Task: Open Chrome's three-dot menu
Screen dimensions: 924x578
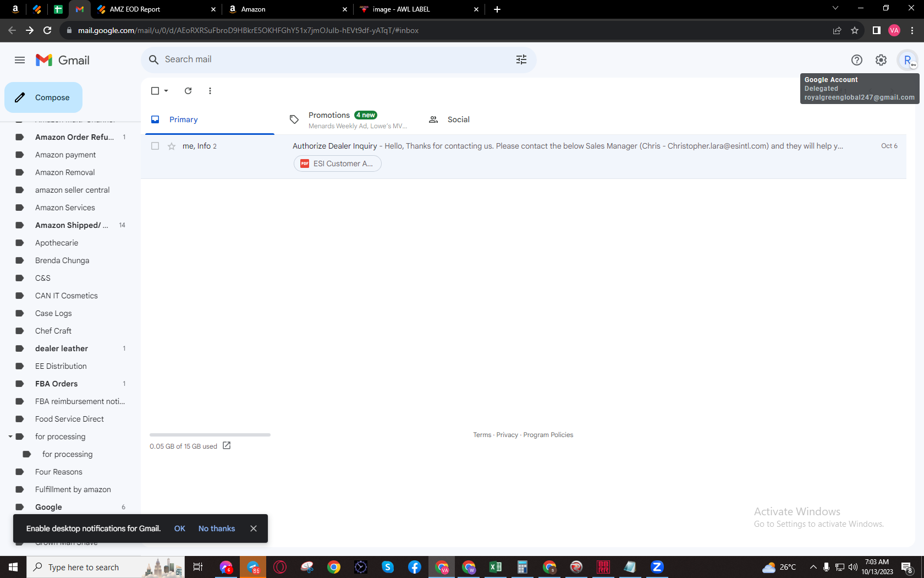Action: point(912,30)
